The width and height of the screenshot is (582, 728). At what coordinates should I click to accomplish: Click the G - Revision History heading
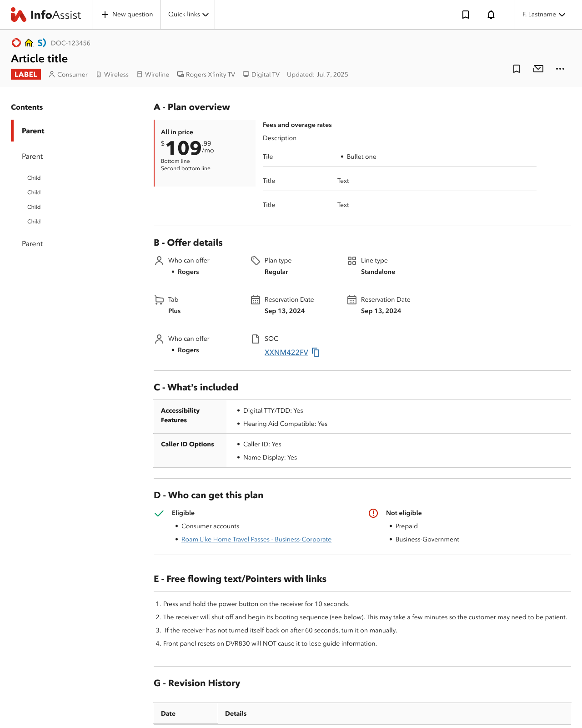click(x=197, y=683)
